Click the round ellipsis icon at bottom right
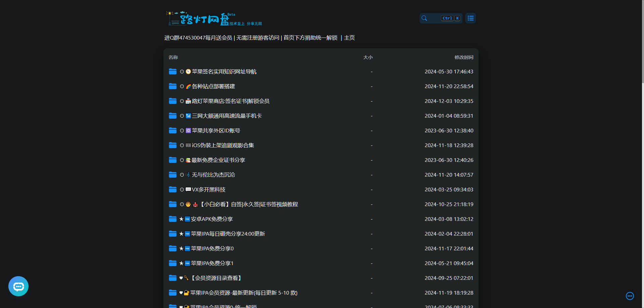Screen dimensions: 644x308 630,296
